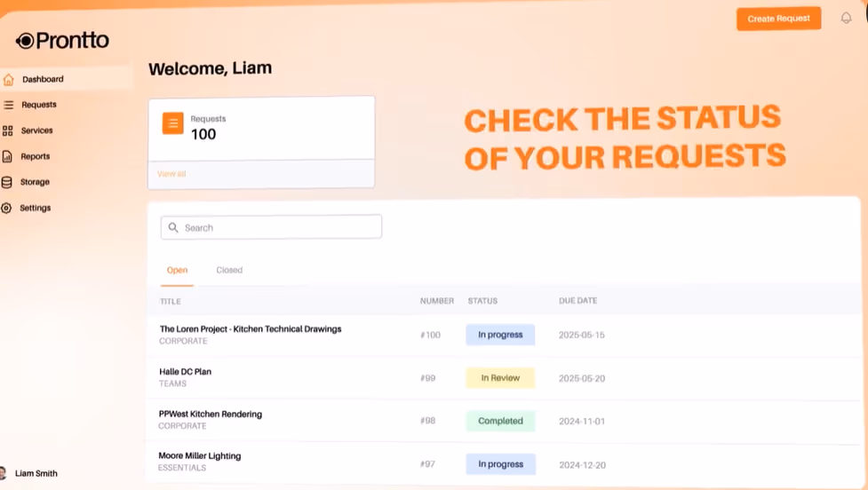
Task: Click request number #98
Action: click(428, 421)
